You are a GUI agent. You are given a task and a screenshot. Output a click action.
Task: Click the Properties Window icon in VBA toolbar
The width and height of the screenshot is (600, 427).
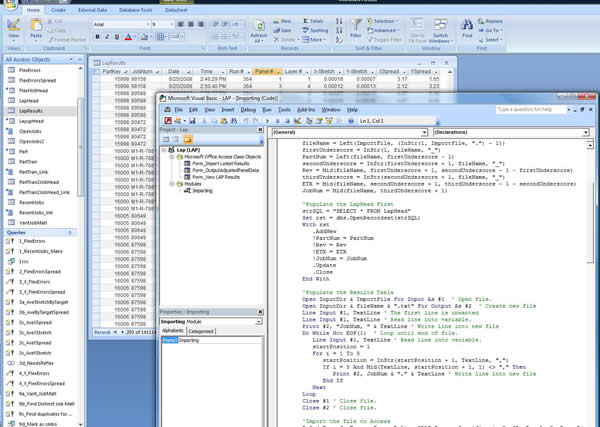tap(319, 121)
